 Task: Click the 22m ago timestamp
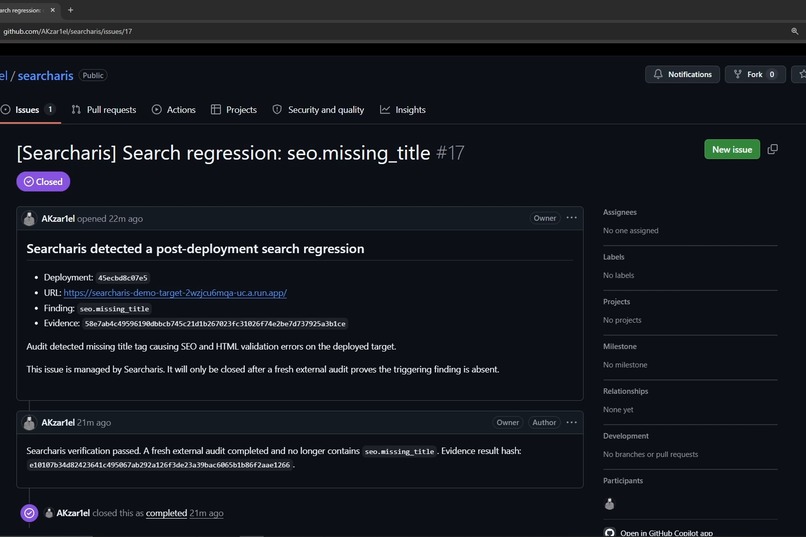[125, 218]
